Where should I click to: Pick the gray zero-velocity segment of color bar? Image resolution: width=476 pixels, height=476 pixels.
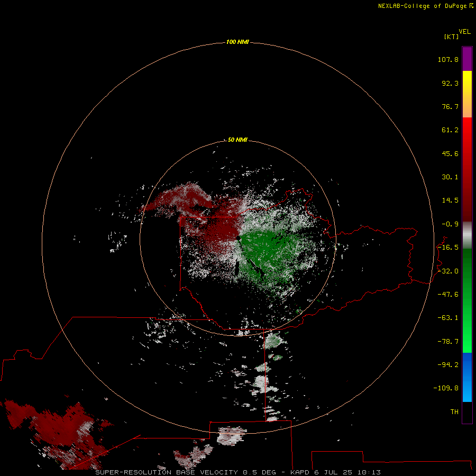[467, 235]
